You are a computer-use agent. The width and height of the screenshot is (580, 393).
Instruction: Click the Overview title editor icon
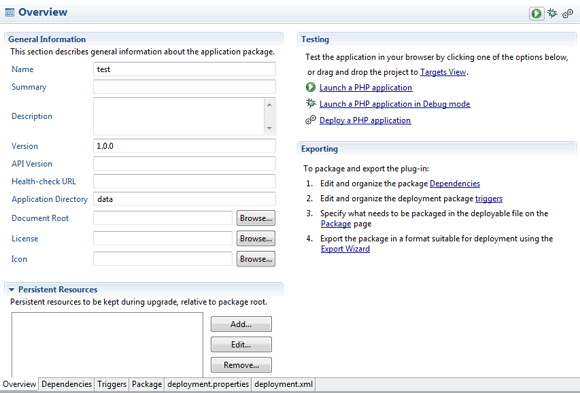click(x=10, y=12)
